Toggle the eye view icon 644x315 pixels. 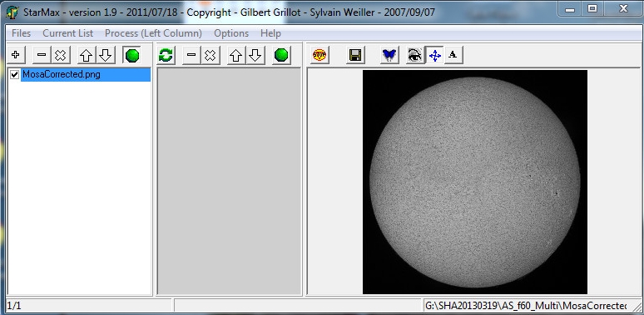pos(415,55)
